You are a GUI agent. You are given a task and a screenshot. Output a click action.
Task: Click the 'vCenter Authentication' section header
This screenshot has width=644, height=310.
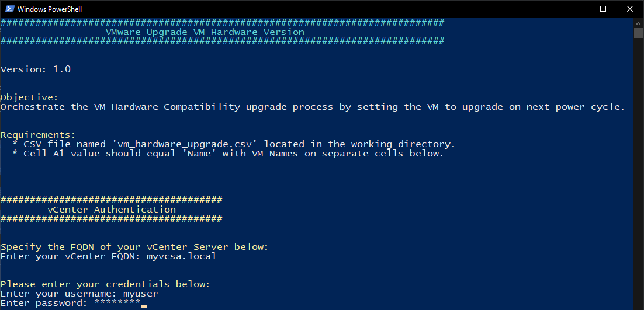coord(111,210)
